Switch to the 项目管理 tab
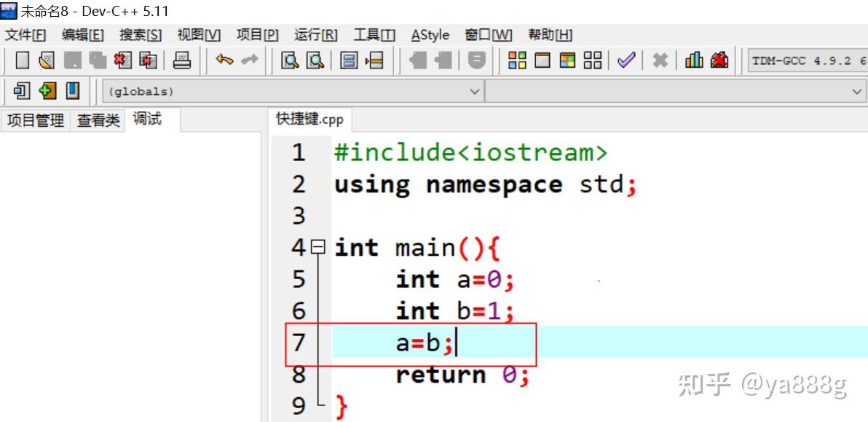868x422 pixels. 36,120
